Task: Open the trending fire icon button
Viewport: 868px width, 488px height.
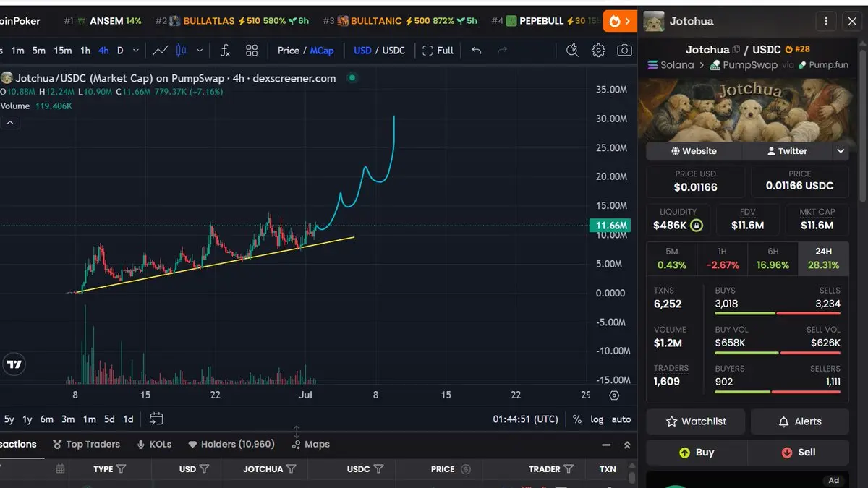Action: coord(619,21)
